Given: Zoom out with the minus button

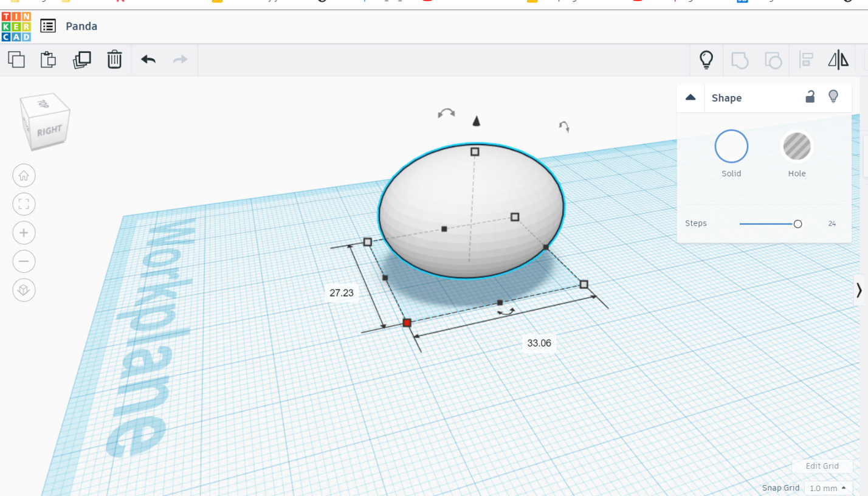Looking at the screenshot, I should [x=24, y=261].
